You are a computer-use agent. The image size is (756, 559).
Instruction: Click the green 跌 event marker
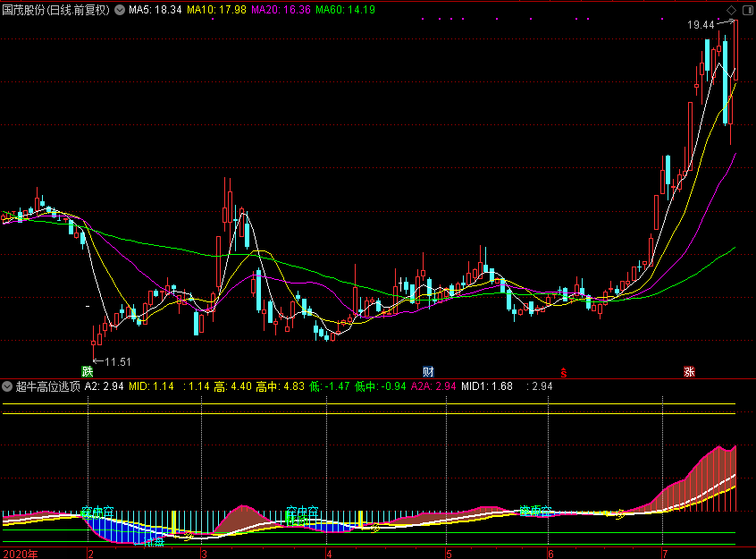point(88,371)
